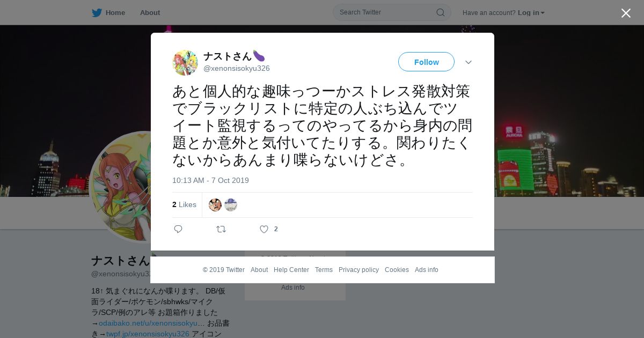Like the tweet with the heart icon

pyautogui.click(x=264, y=229)
